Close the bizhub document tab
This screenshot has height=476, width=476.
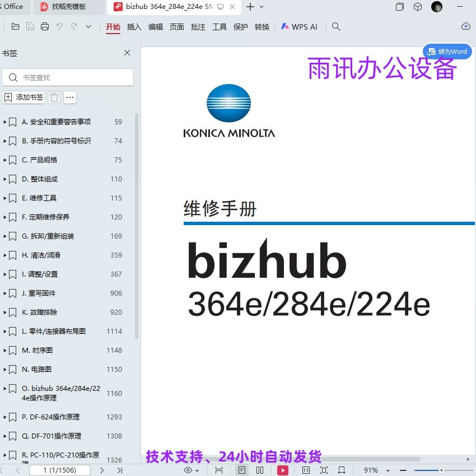[x=232, y=7]
